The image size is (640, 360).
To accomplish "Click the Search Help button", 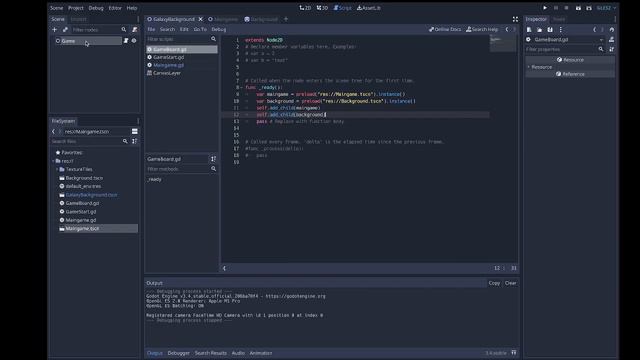I will point(482,29).
